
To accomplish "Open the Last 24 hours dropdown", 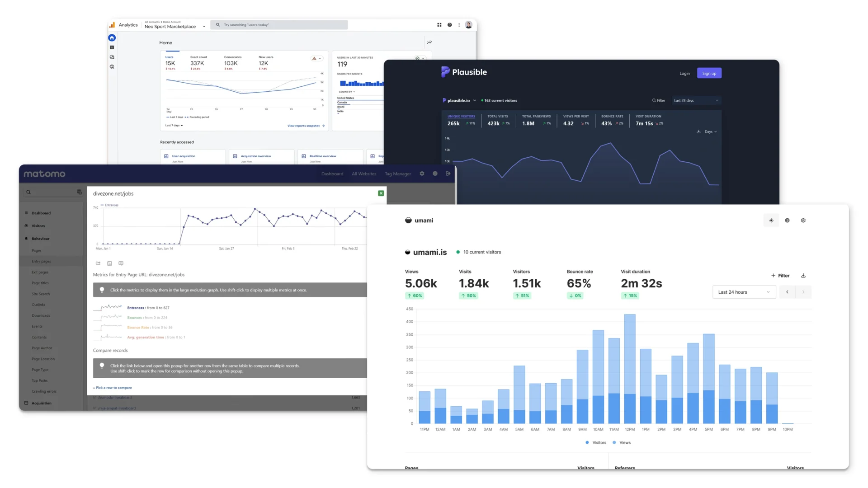I will (744, 292).
